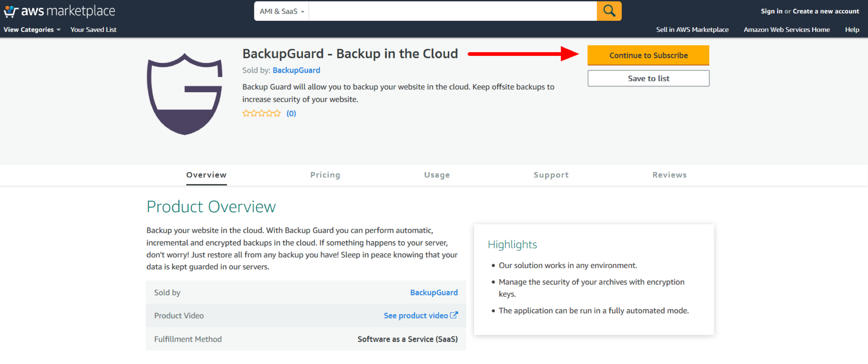868x364 pixels.
Task: Open Your Saved List
Action: [x=93, y=29]
